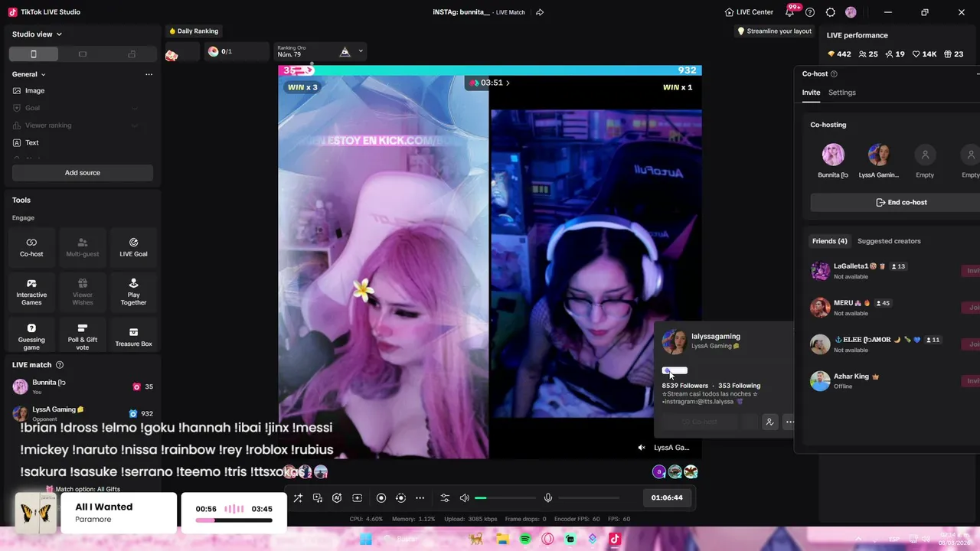Click Streamline your layout tip
This screenshot has width=980, height=551.
click(774, 31)
